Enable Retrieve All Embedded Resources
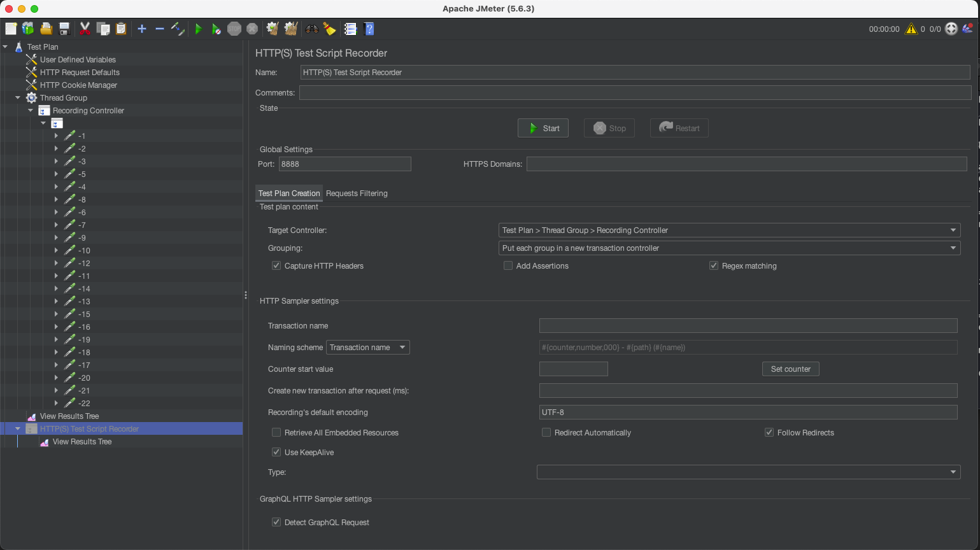The image size is (980, 550). click(276, 432)
